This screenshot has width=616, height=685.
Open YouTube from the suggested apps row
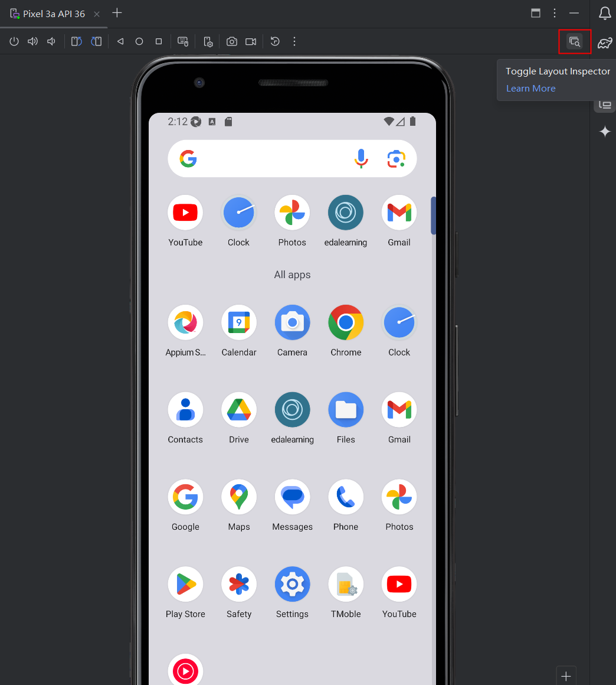tap(185, 221)
